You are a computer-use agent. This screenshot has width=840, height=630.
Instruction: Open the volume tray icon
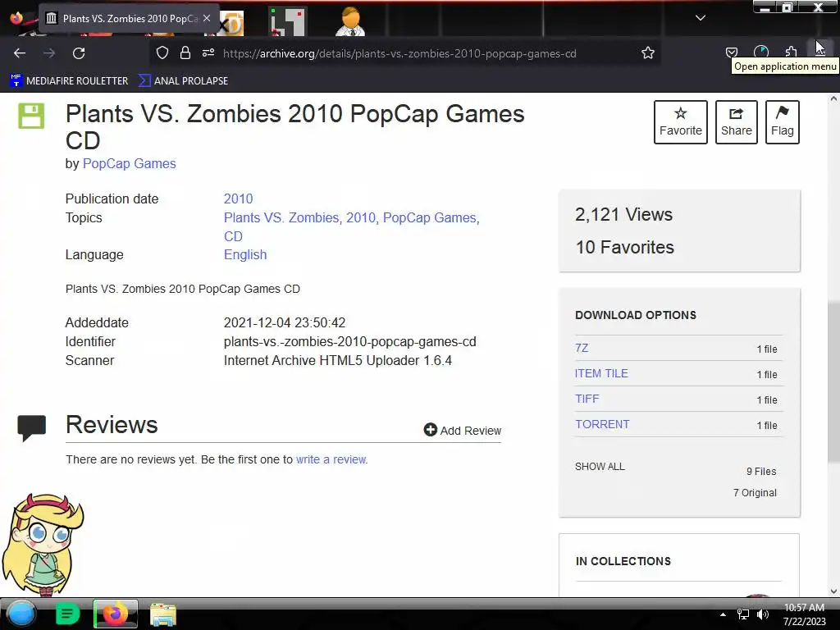coord(763,614)
